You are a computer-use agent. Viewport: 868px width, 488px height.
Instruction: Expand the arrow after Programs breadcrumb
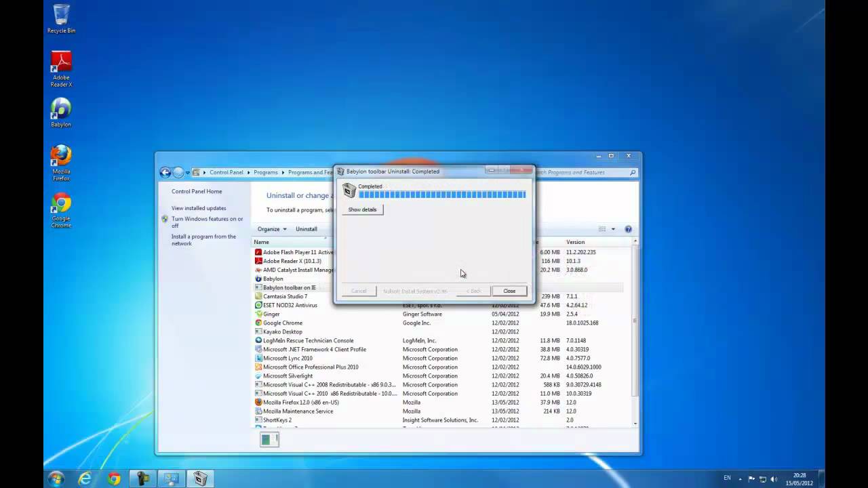283,172
